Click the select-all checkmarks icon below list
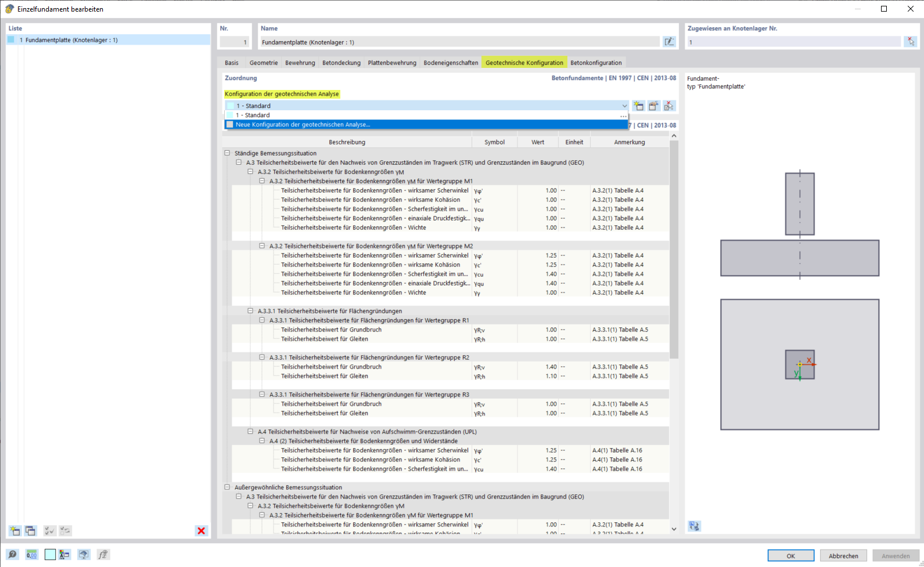The image size is (924, 567). 49,530
